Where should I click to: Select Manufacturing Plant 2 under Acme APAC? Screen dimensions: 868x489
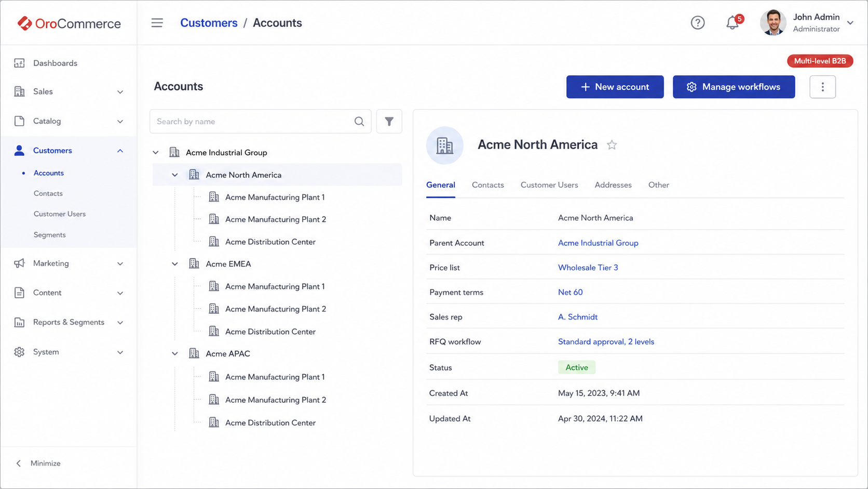click(x=276, y=400)
